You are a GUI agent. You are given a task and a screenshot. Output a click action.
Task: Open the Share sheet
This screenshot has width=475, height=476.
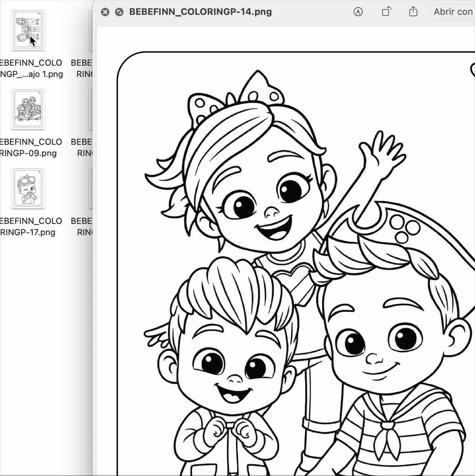click(x=413, y=12)
